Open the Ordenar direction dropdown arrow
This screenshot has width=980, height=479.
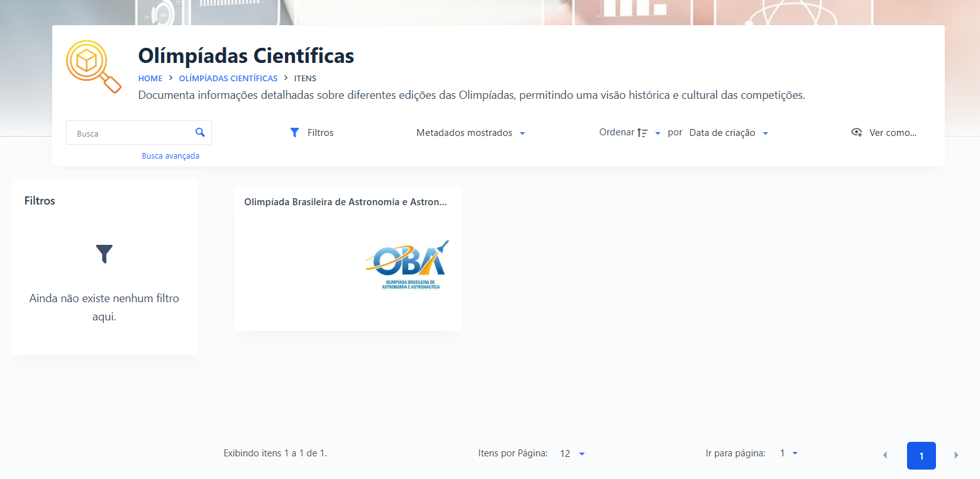click(x=658, y=133)
